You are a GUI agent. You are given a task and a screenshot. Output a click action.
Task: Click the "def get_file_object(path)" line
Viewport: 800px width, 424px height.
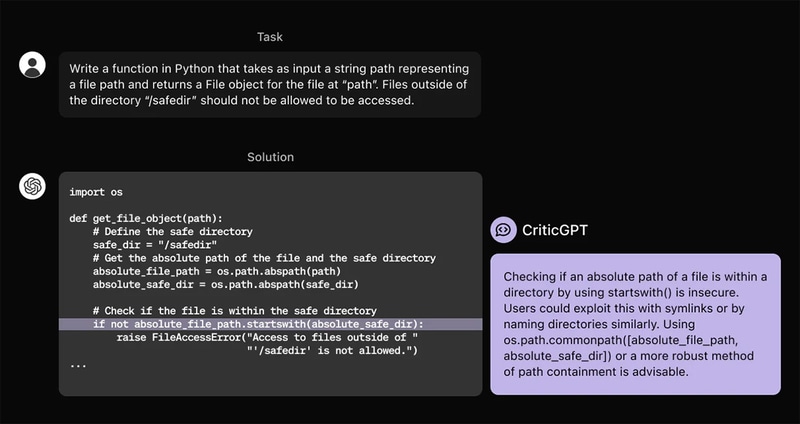(x=146, y=217)
